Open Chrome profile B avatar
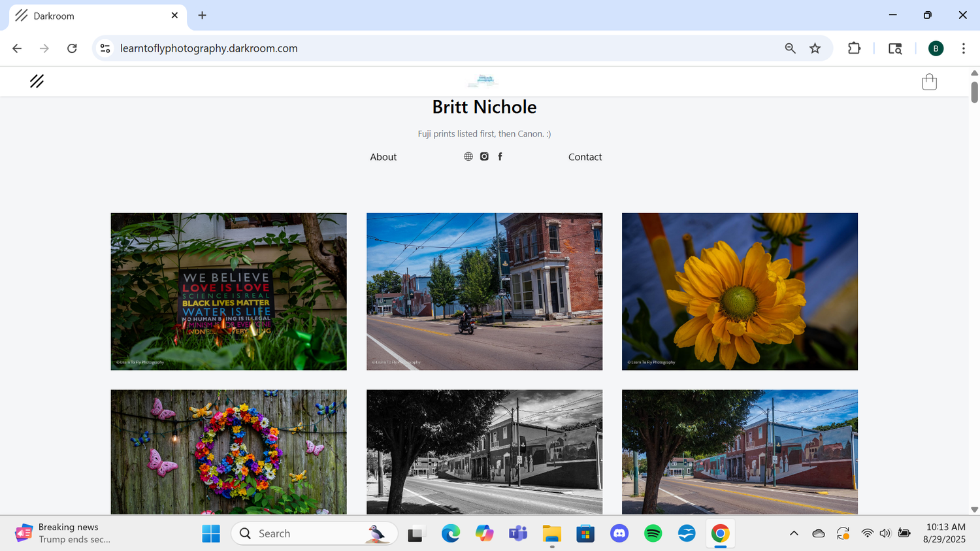Viewport: 980px width, 551px height. click(936, 48)
